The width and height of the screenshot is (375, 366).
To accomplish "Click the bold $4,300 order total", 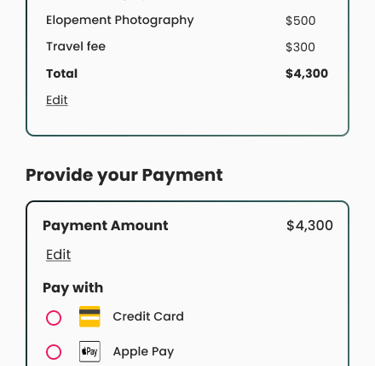I will pyautogui.click(x=307, y=74).
